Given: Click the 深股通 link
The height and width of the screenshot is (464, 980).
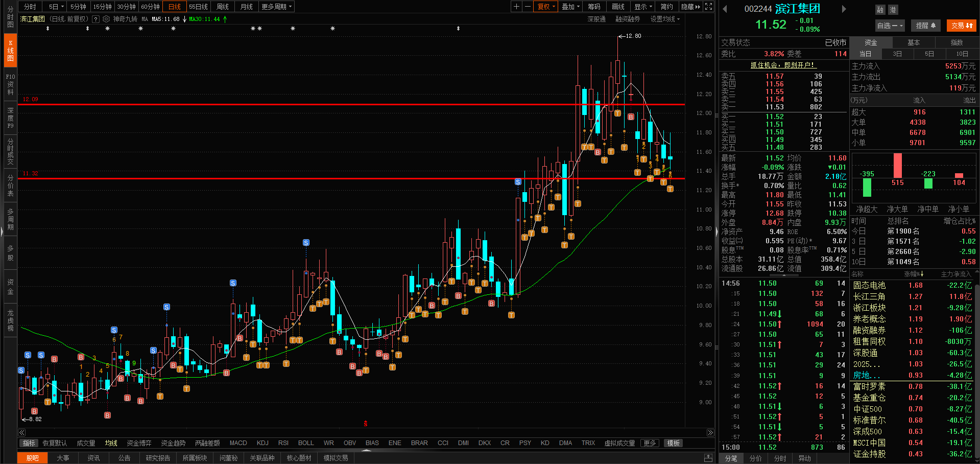Looking at the screenshot, I should (596, 19).
